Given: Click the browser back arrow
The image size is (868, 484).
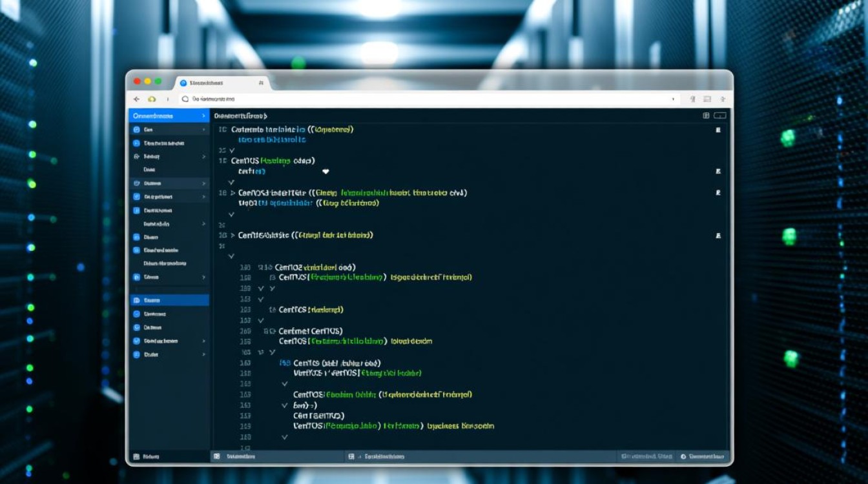Looking at the screenshot, I should coord(136,99).
